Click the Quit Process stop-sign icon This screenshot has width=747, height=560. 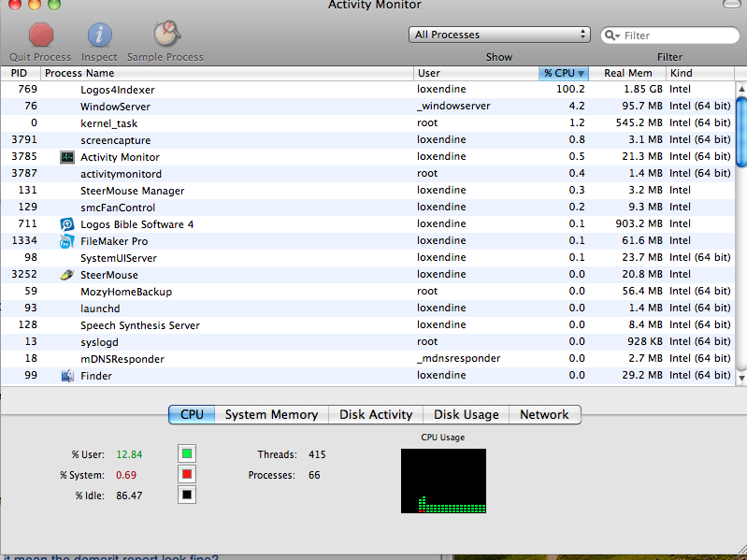tap(41, 35)
